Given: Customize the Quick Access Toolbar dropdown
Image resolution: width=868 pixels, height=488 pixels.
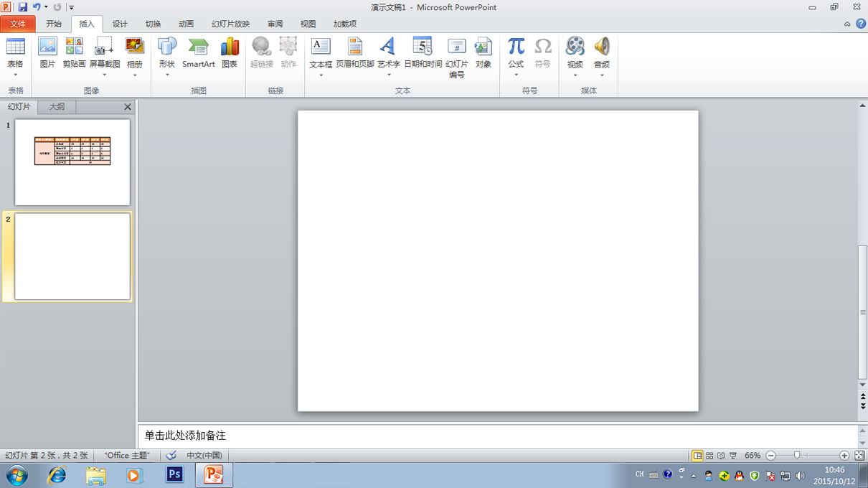Looking at the screenshot, I should [72, 7].
